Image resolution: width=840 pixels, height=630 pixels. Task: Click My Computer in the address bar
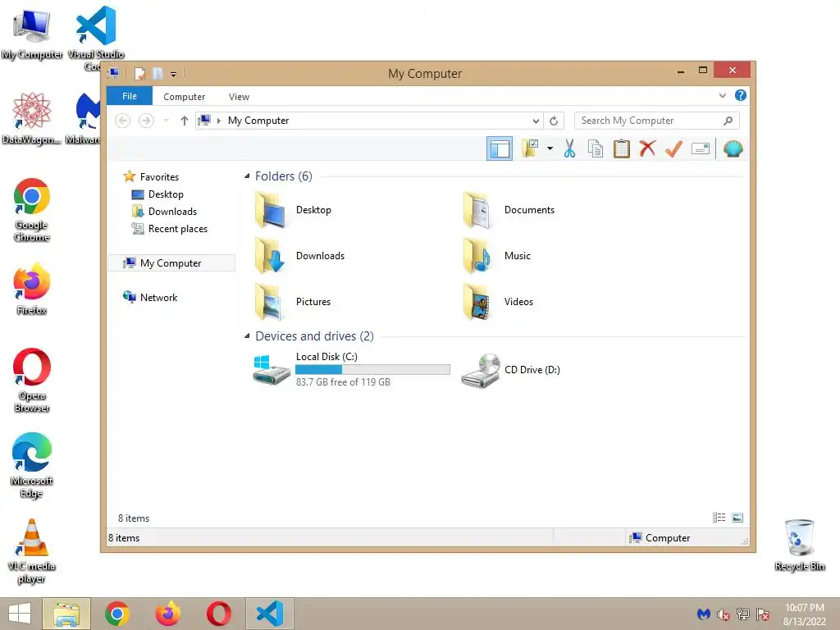(x=258, y=121)
